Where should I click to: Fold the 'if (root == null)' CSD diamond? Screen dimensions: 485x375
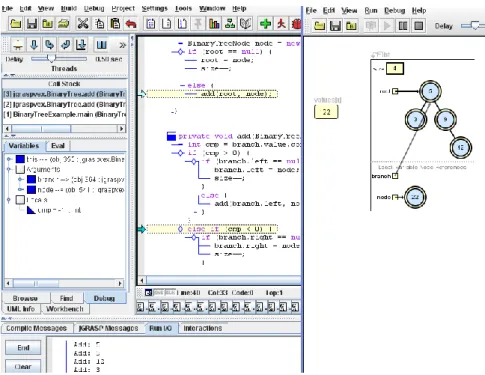click(x=180, y=52)
